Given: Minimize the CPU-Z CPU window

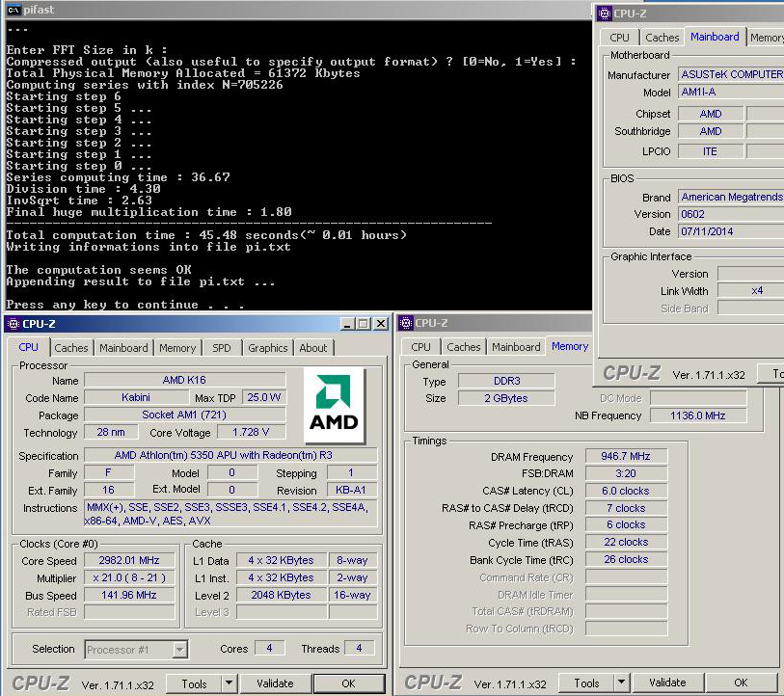Looking at the screenshot, I should coord(347,324).
